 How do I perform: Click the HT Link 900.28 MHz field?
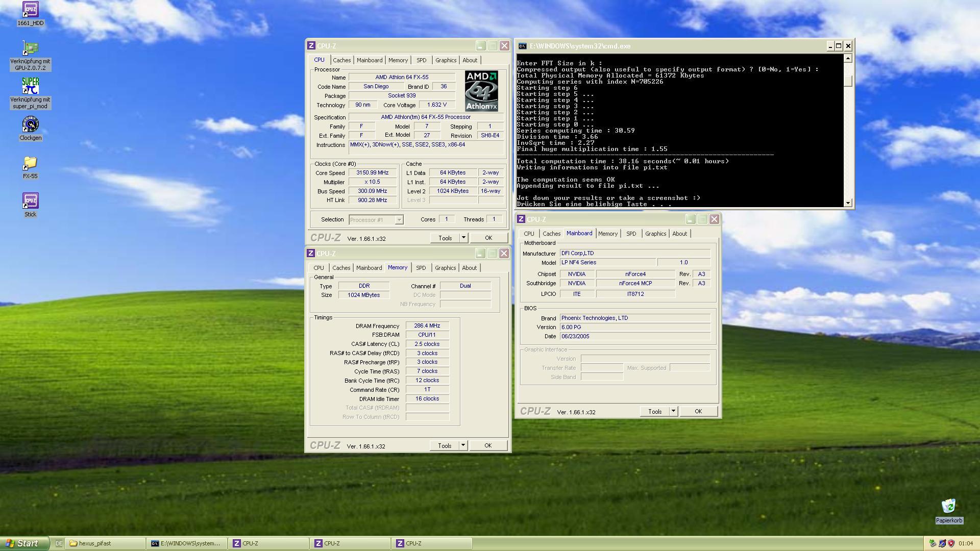pos(373,200)
